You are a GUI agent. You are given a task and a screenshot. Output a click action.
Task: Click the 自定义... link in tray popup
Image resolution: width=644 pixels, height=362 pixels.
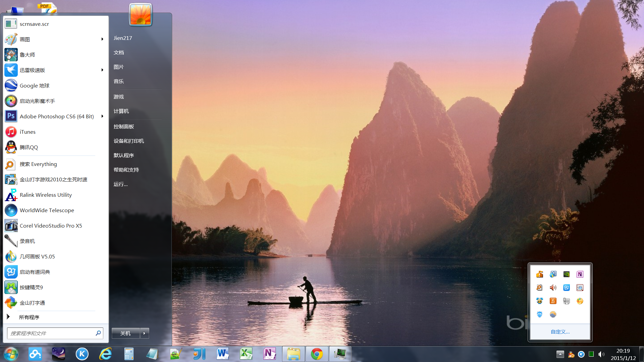point(560,331)
